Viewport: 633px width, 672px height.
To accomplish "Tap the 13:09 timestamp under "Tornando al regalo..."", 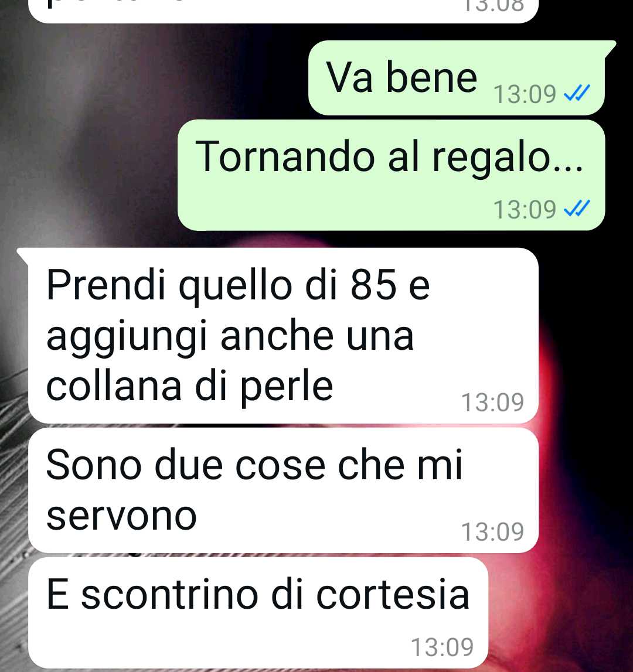I will point(525,210).
